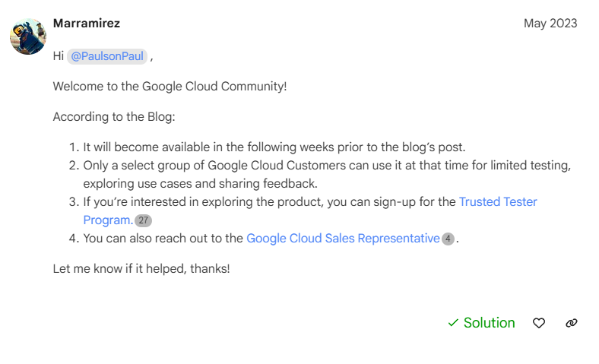The height and width of the screenshot is (364, 599).
Task: Click the May 2023 post date
Action: (x=550, y=24)
